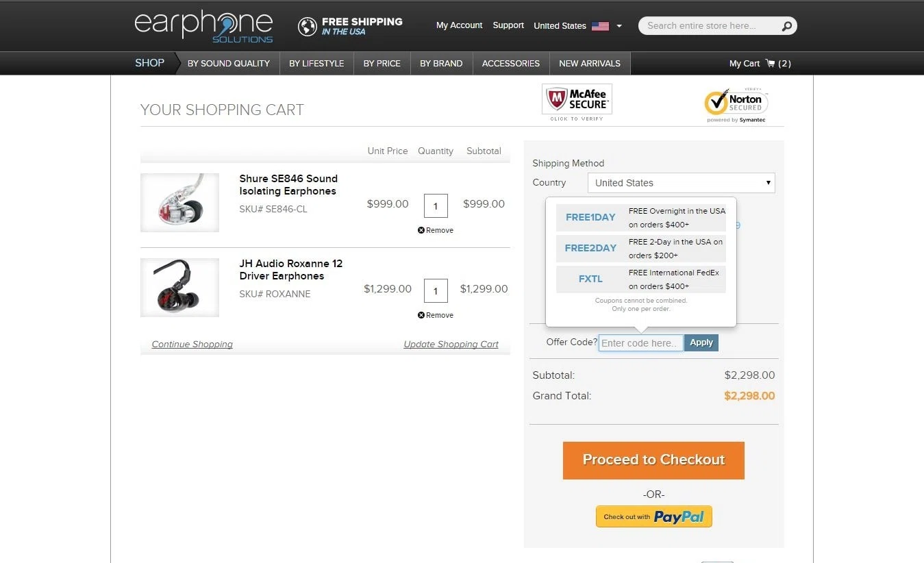Open the Country dropdown for shipping
This screenshot has height=563, width=924.
(682, 183)
